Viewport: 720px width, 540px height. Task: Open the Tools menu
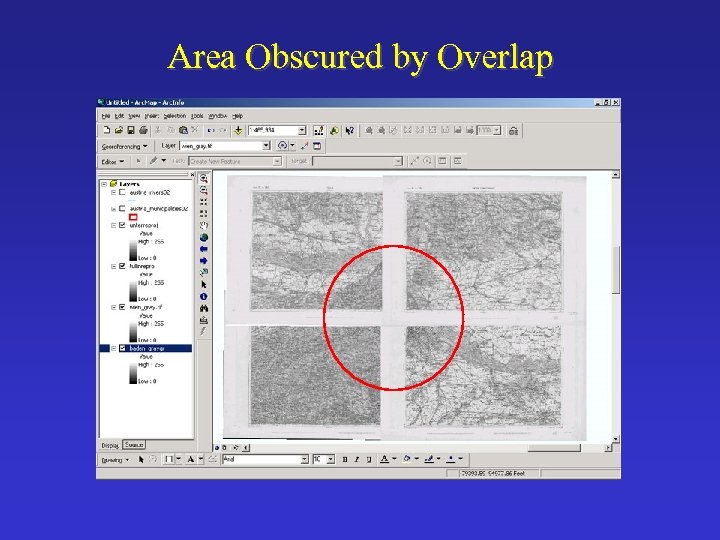click(x=197, y=116)
